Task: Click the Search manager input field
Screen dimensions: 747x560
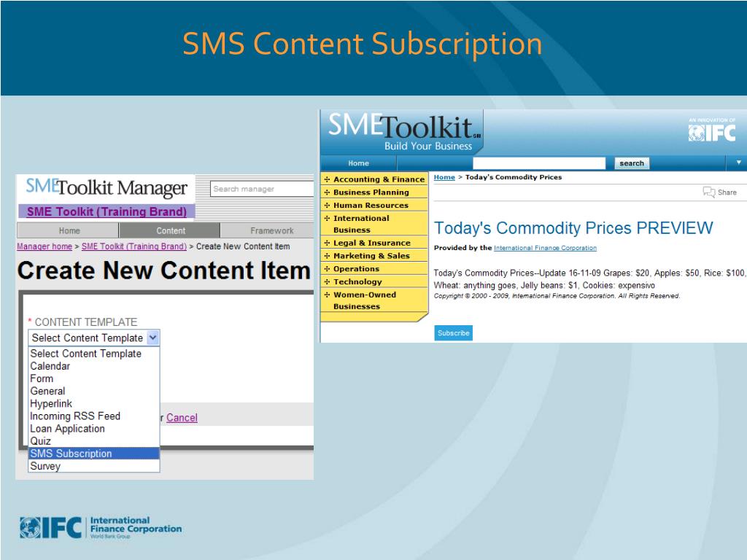Action: click(x=262, y=189)
